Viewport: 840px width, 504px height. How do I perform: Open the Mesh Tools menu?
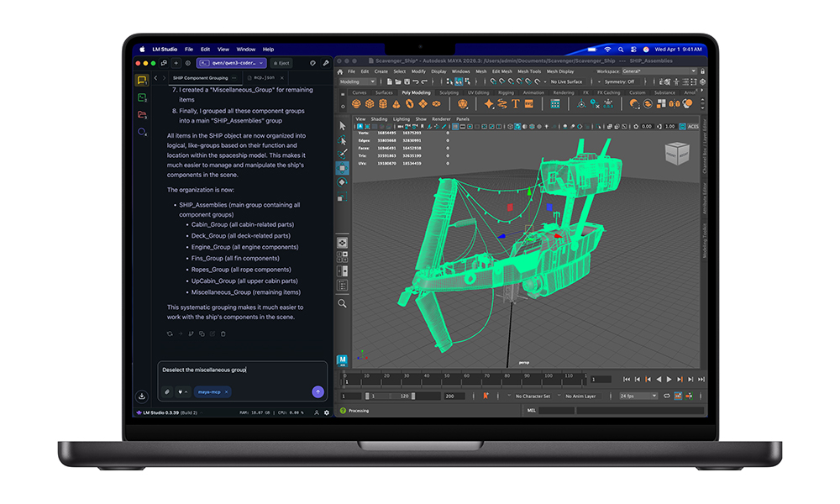tap(528, 71)
